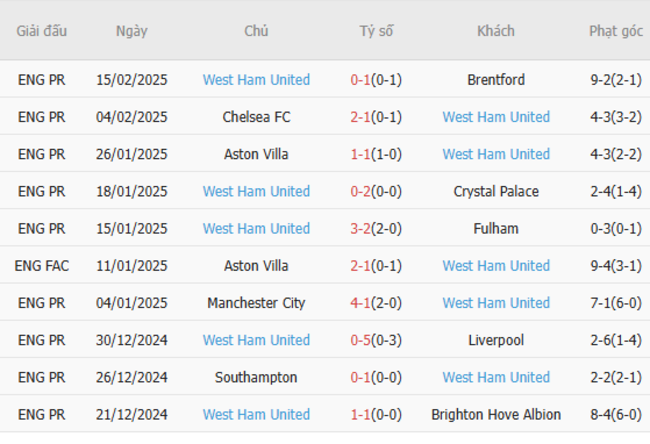Click the "Tỷ số" column header
Image resolution: width=650 pixels, height=444 pixels.
click(376, 31)
